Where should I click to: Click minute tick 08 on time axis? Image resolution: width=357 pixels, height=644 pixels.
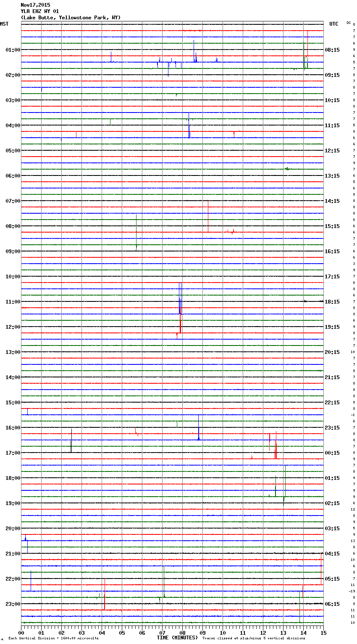pyautogui.click(x=182, y=633)
